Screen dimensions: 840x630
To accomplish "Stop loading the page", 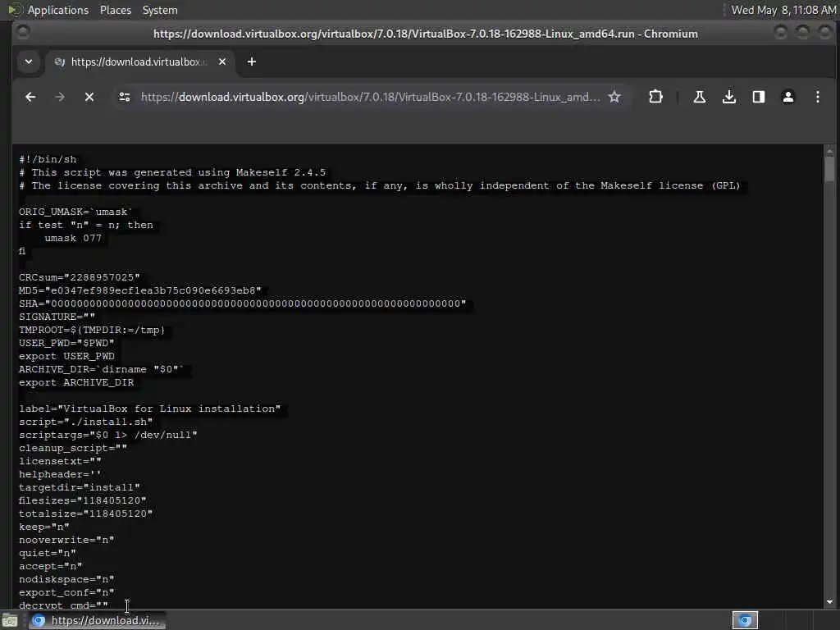I will [x=89, y=97].
